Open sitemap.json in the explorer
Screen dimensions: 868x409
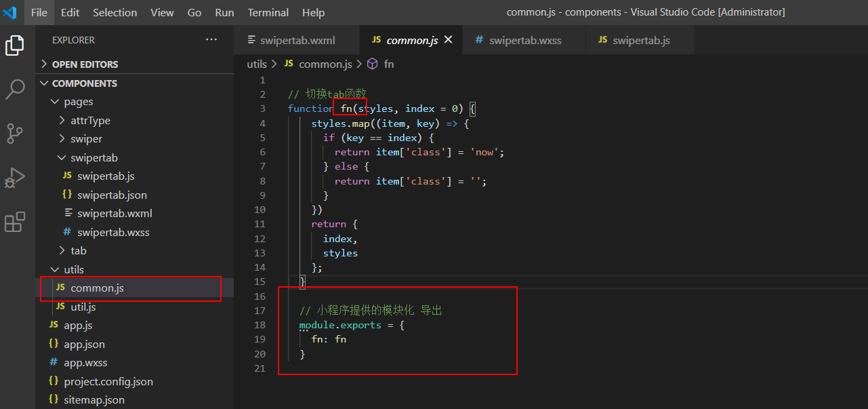134,400
